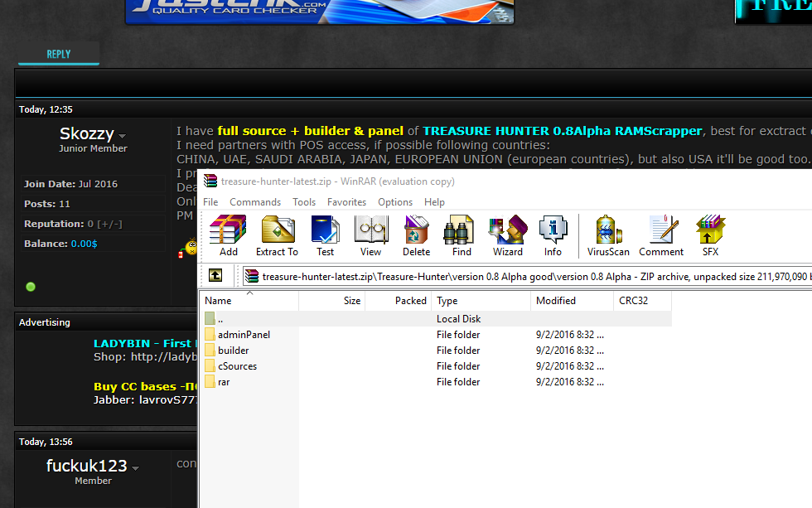
Task: Click the Extract To toolbar icon
Action: click(277, 235)
